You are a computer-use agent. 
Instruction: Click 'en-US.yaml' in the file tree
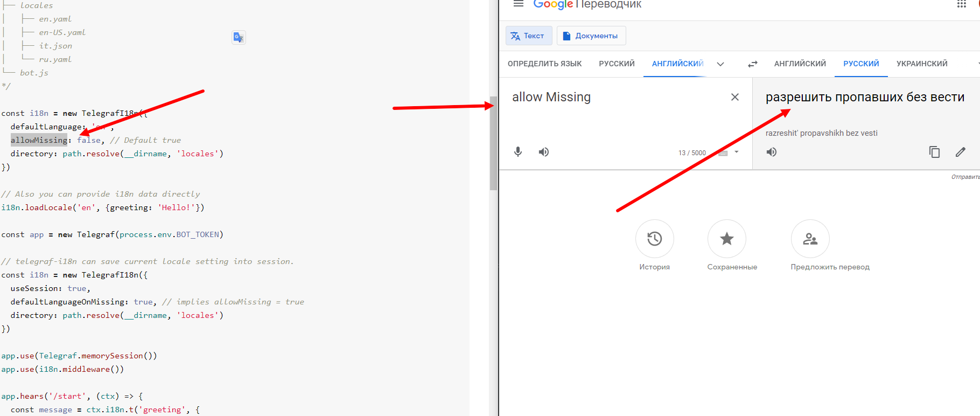pos(62,32)
